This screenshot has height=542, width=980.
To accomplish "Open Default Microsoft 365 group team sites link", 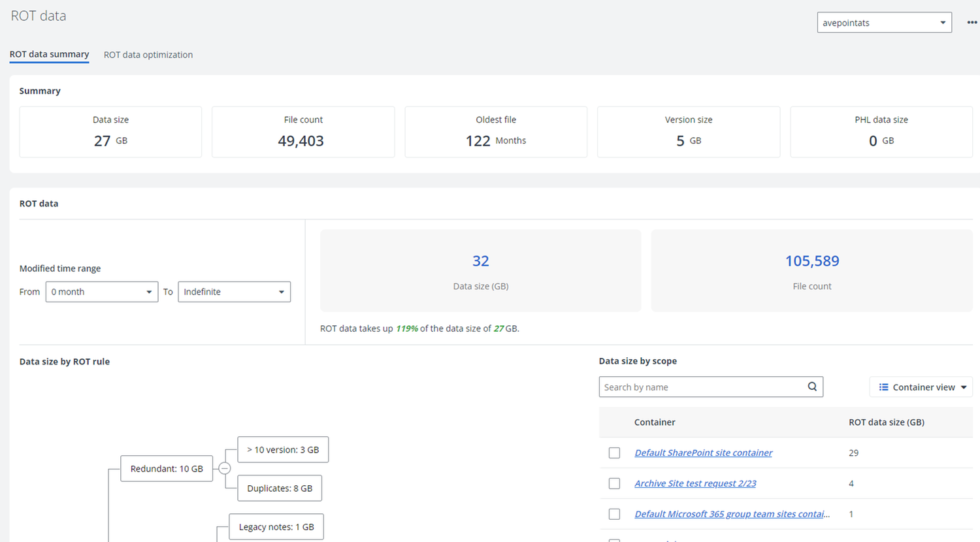I will coord(732,514).
